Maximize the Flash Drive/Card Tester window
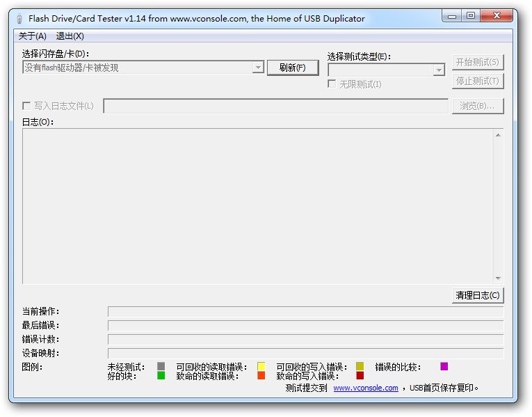 point(471,15)
